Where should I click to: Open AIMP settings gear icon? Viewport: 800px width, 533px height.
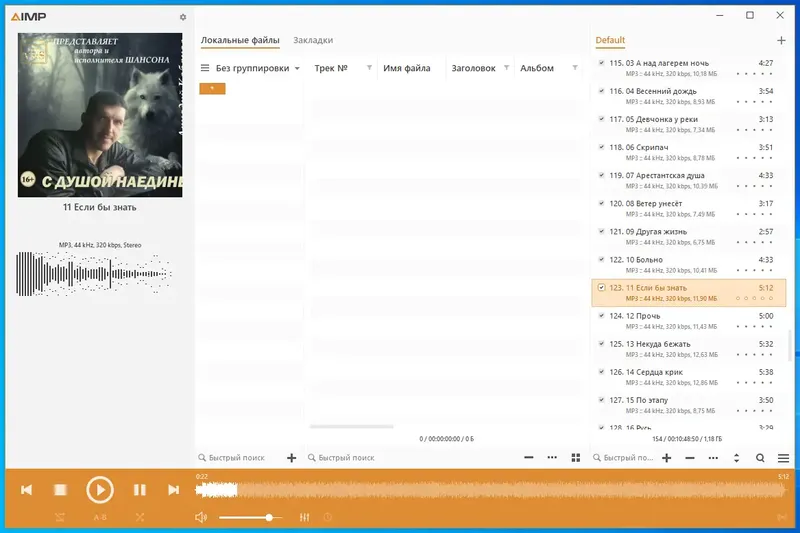click(183, 17)
